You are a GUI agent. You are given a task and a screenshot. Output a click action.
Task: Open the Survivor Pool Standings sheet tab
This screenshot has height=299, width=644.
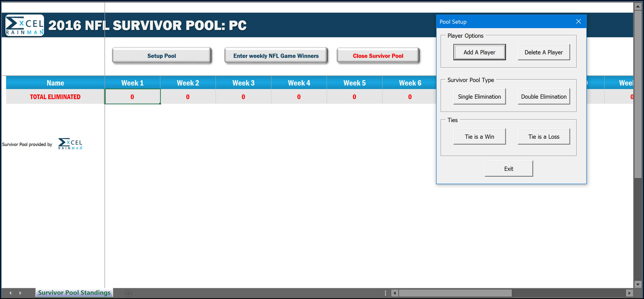74,292
